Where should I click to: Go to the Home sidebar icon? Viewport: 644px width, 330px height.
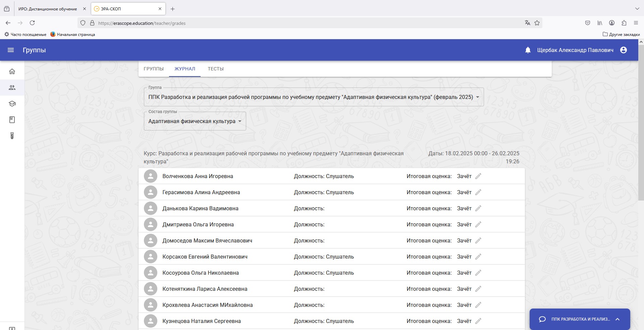(12, 71)
